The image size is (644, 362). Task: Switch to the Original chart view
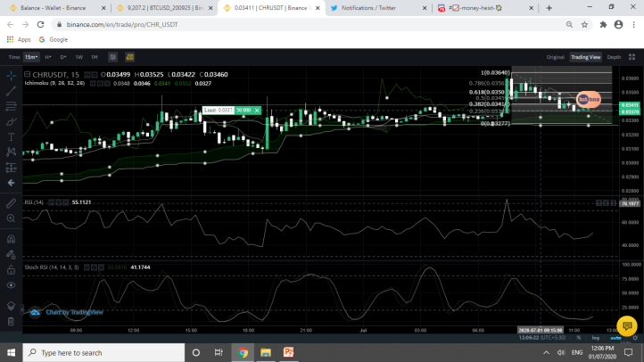coord(556,57)
